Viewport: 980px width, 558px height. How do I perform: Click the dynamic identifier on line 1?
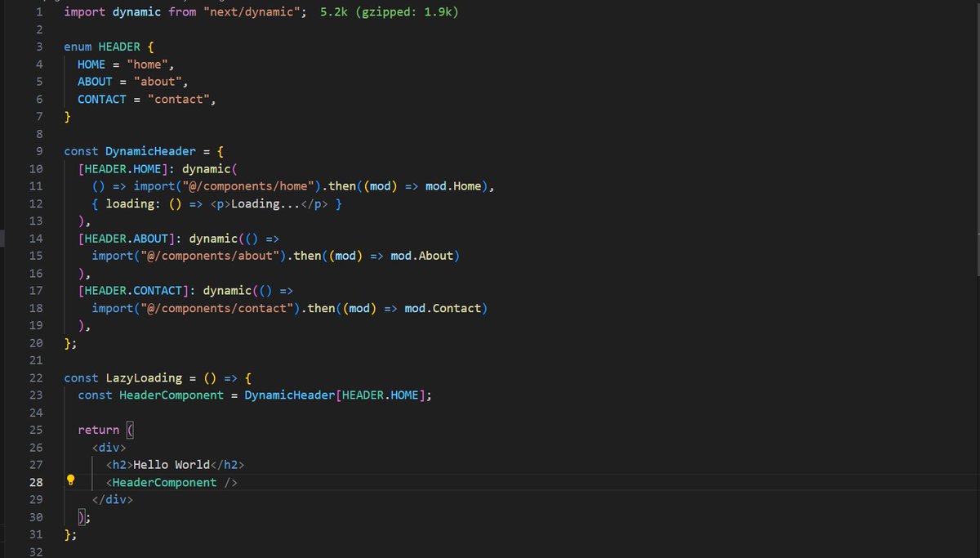tap(137, 12)
